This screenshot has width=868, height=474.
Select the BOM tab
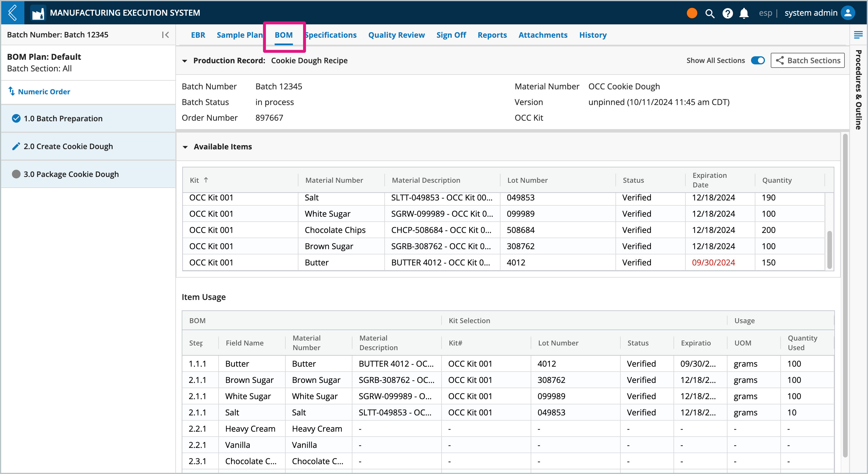click(283, 35)
